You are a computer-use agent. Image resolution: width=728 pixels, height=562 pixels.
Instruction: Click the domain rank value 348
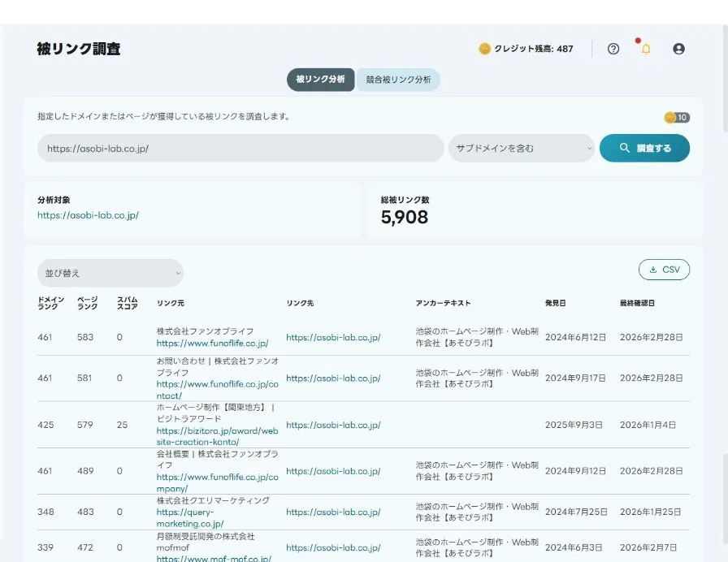pyautogui.click(x=45, y=512)
